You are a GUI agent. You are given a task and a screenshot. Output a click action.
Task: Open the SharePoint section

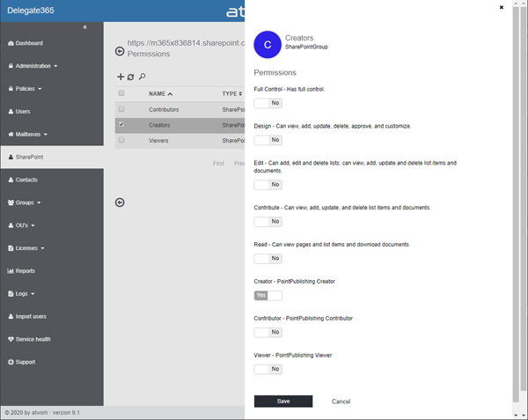[x=29, y=157]
